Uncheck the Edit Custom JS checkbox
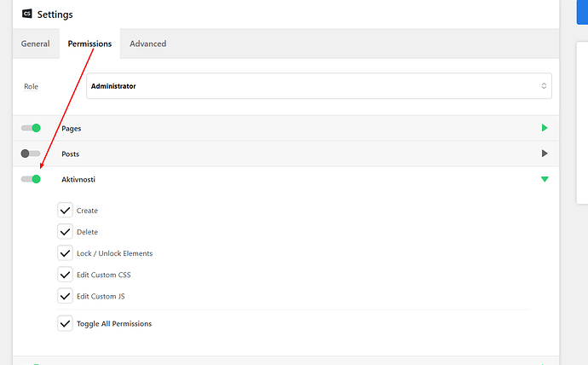This screenshot has width=588, height=365. tap(65, 296)
